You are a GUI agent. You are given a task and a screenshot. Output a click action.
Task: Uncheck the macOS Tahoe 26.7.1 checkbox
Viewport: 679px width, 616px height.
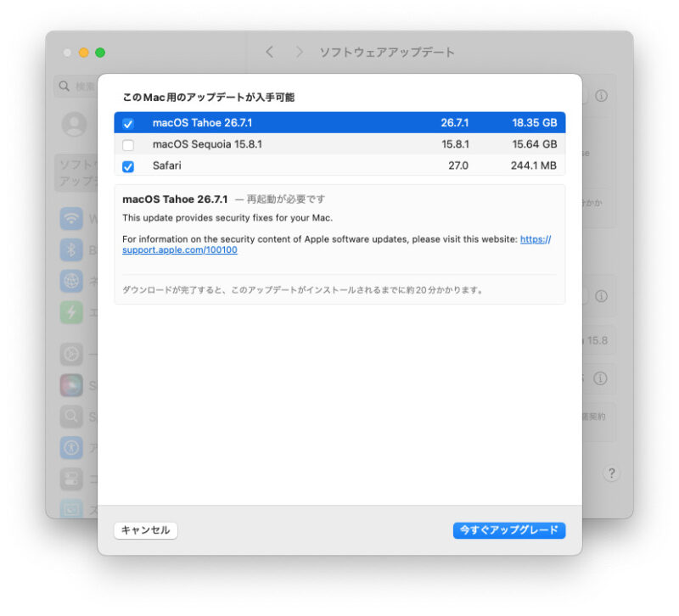point(128,123)
